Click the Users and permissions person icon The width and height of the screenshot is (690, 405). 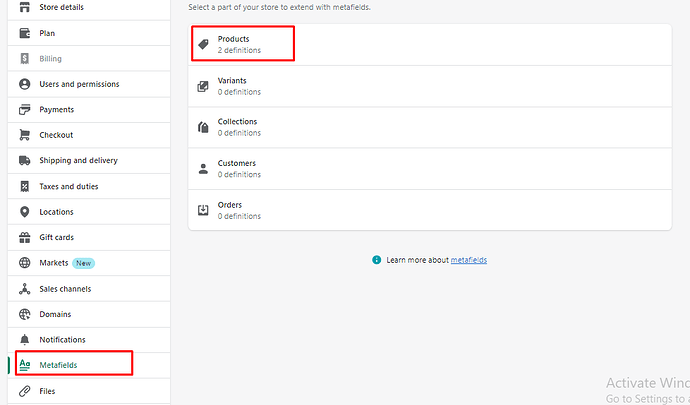pos(25,84)
